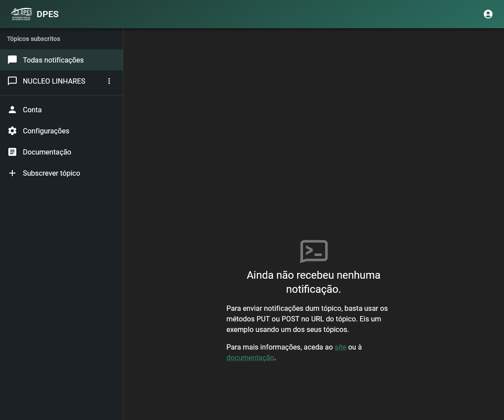The image size is (504, 420).
Task: Go to the Conta page
Action: coord(61,110)
